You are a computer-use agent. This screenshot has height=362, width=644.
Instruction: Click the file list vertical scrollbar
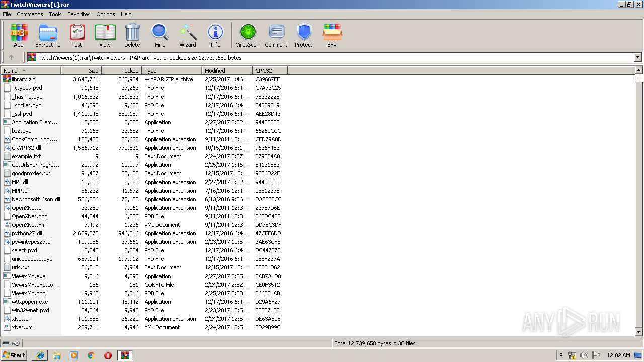(x=639, y=201)
